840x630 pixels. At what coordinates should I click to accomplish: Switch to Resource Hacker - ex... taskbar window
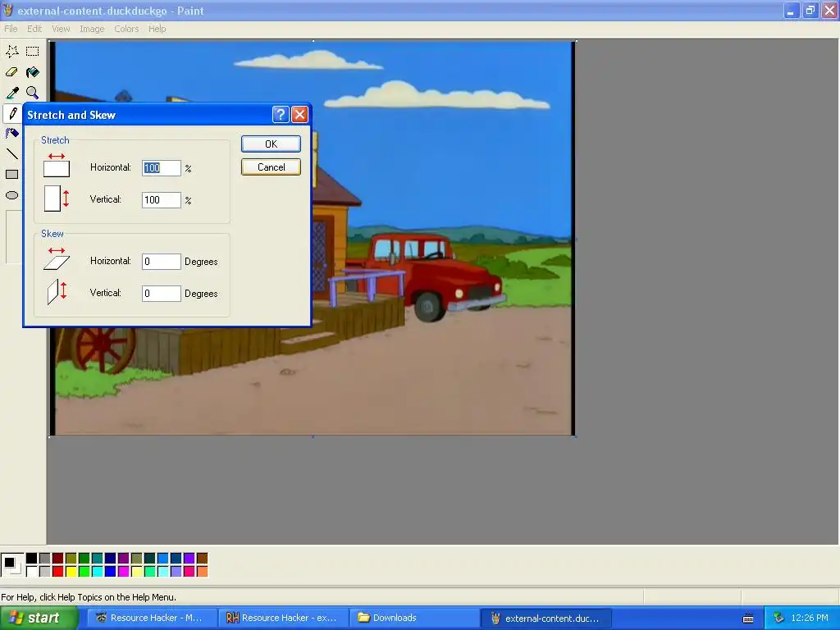(283, 619)
